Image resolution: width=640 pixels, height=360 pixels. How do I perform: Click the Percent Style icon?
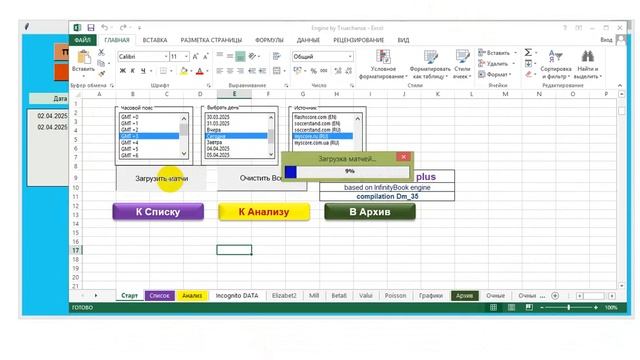(x=313, y=71)
